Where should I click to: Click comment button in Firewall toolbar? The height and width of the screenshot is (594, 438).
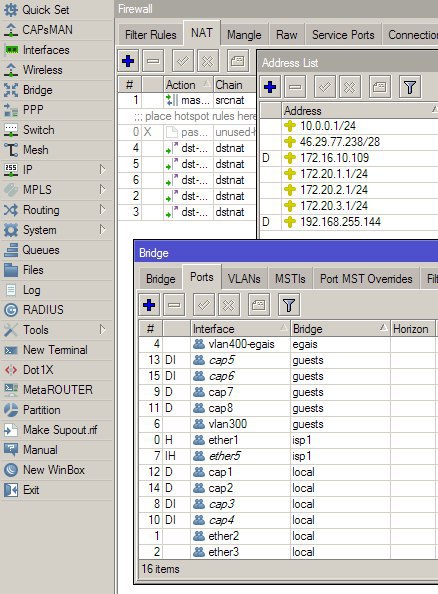point(238,61)
